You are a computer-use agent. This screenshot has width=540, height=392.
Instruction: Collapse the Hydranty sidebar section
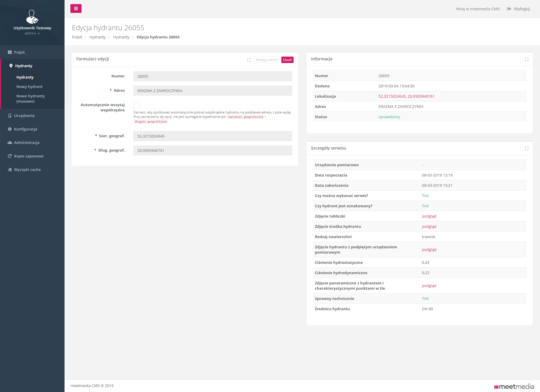[x=23, y=66]
